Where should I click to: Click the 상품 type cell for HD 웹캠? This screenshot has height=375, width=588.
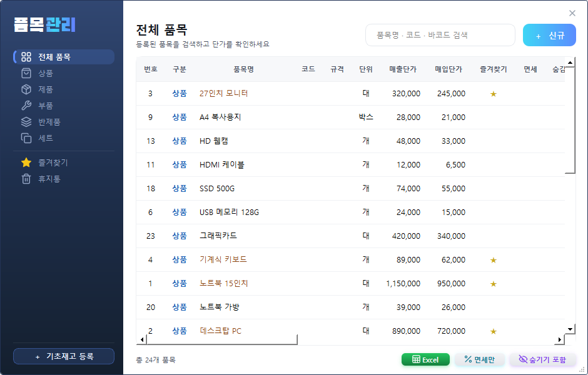click(x=180, y=141)
